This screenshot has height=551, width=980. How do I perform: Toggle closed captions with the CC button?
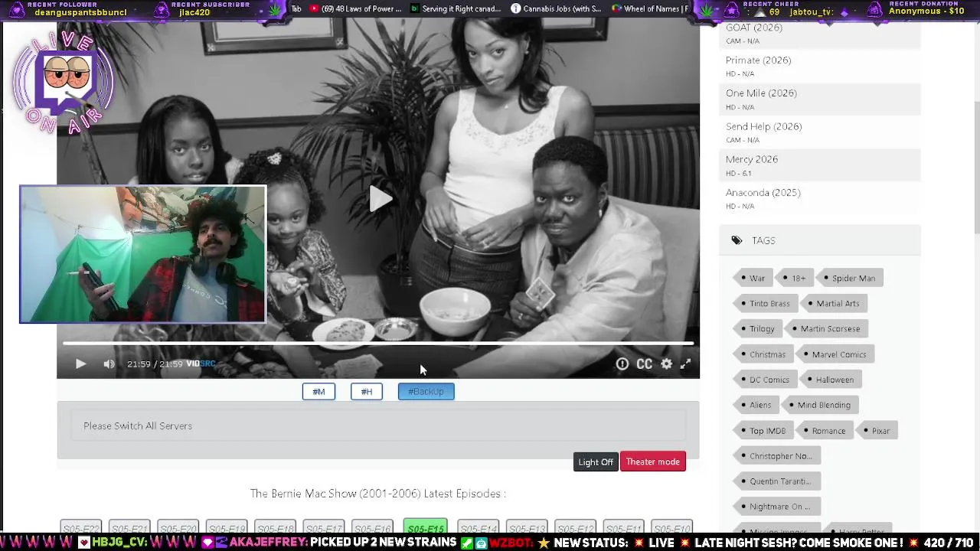pyautogui.click(x=645, y=364)
